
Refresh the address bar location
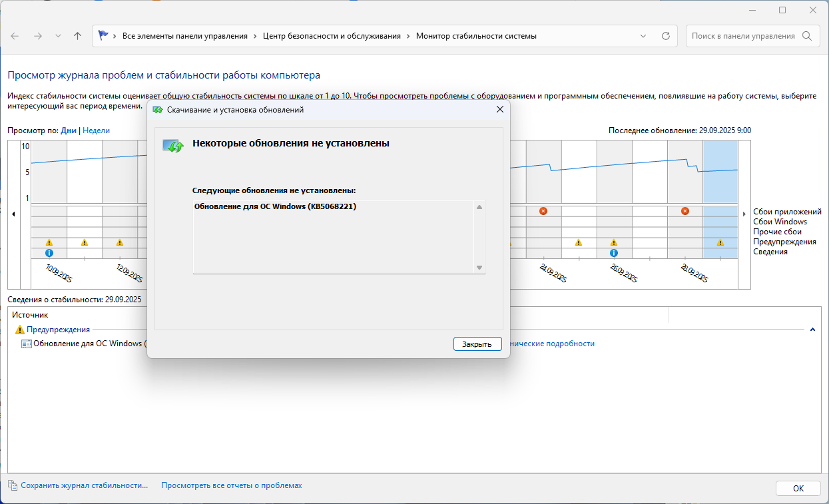click(x=665, y=36)
